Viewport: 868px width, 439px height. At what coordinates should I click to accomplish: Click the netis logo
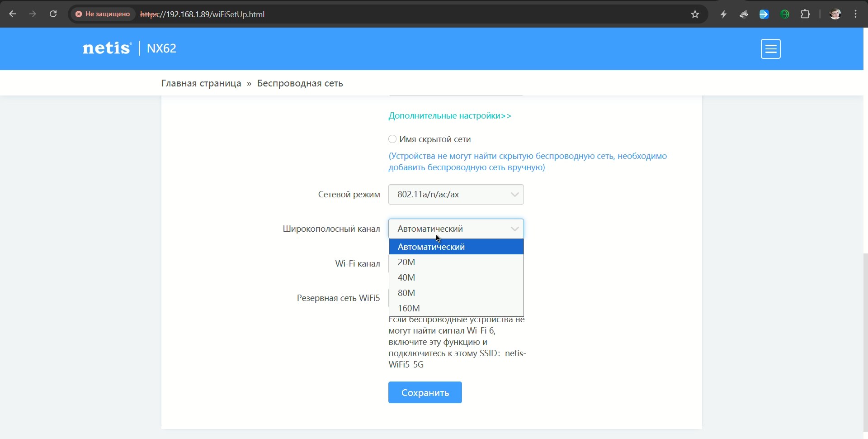coord(107,48)
